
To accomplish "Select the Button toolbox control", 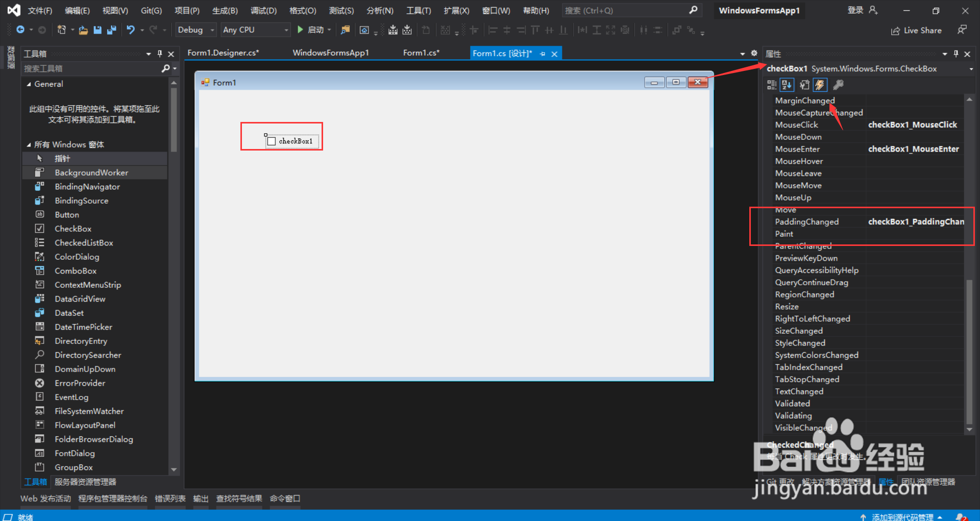I will (95, 215).
